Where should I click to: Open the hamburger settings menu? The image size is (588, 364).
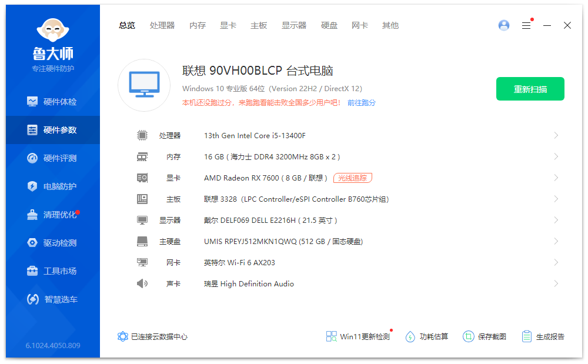click(x=526, y=25)
